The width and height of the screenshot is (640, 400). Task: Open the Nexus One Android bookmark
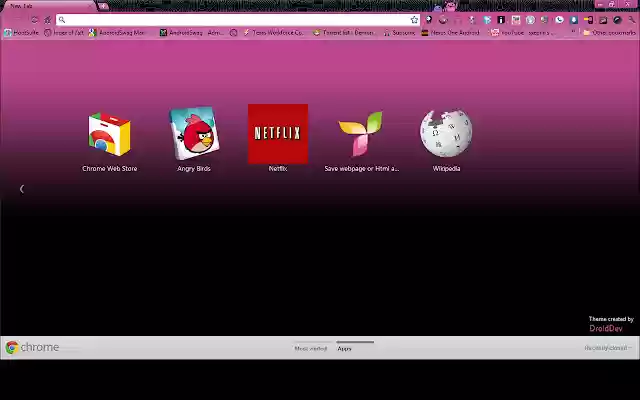[x=451, y=33]
